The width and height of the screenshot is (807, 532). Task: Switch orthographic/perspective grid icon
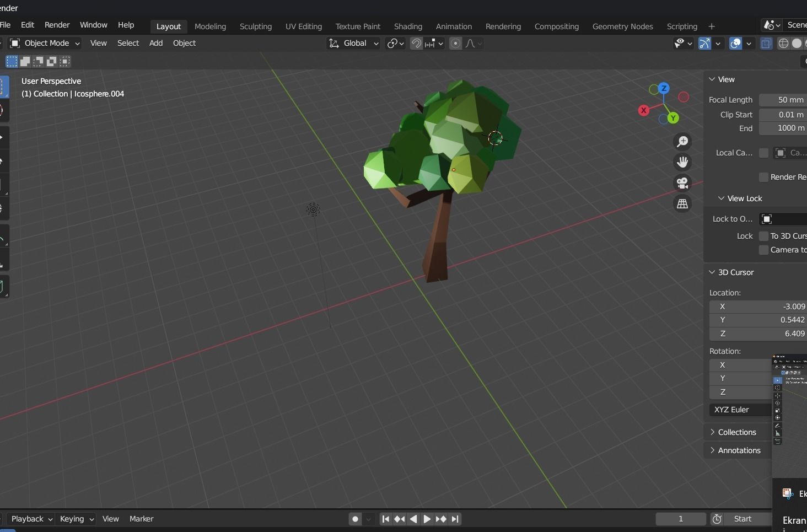pos(683,203)
